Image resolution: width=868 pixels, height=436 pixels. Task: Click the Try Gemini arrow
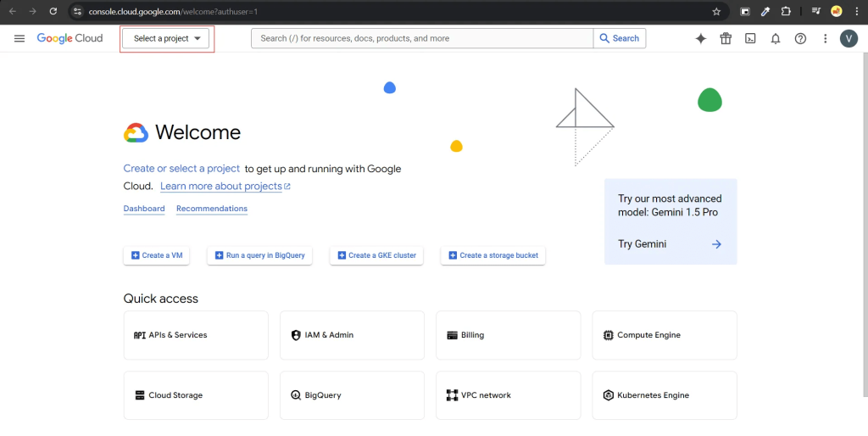tap(716, 244)
